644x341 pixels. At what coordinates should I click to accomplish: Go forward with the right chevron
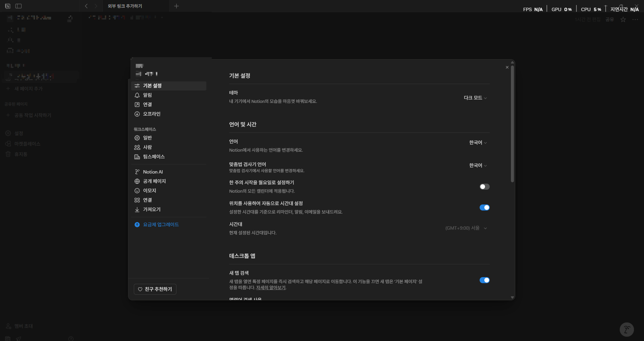[x=96, y=6]
